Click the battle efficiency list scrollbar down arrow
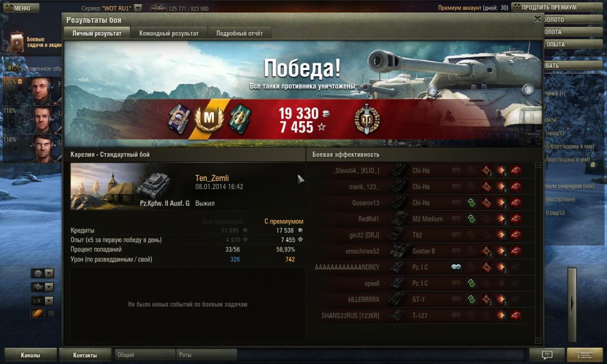Image resolution: width=607 pixels, height=364 pixels. (x=538, y=341)
